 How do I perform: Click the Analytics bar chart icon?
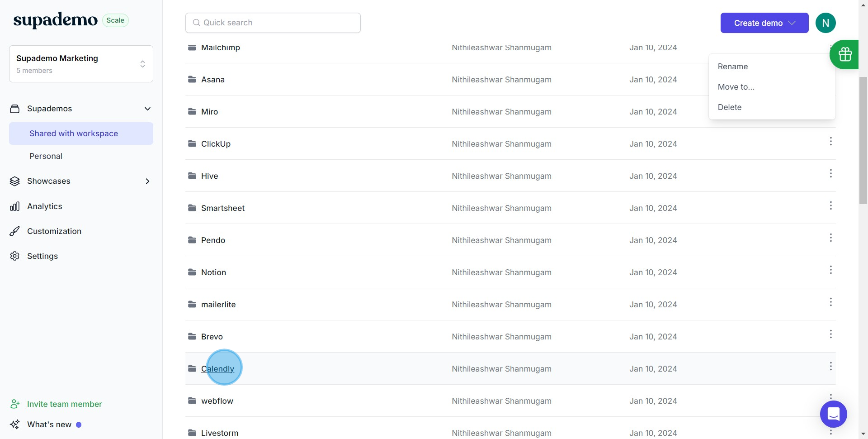tap(15, 206)
